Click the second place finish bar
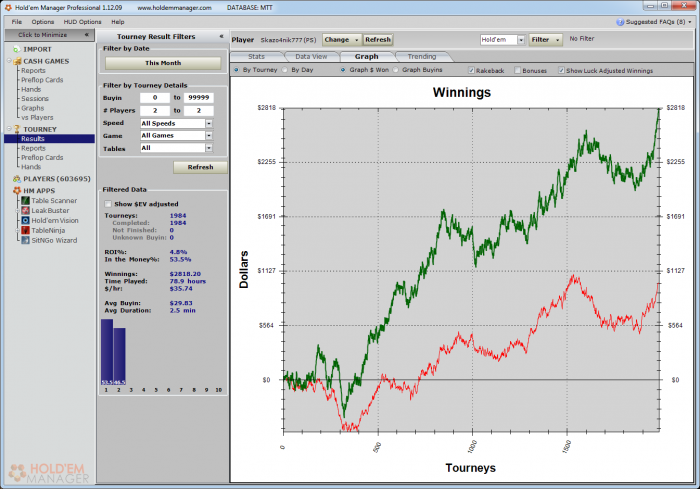 [119, 356]
